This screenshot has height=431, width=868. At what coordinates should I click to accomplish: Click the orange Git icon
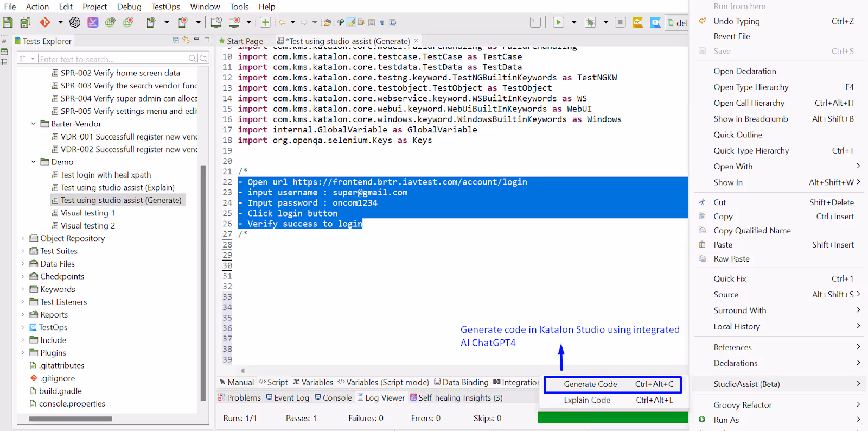pyautogui.click(x=45, y=22)
